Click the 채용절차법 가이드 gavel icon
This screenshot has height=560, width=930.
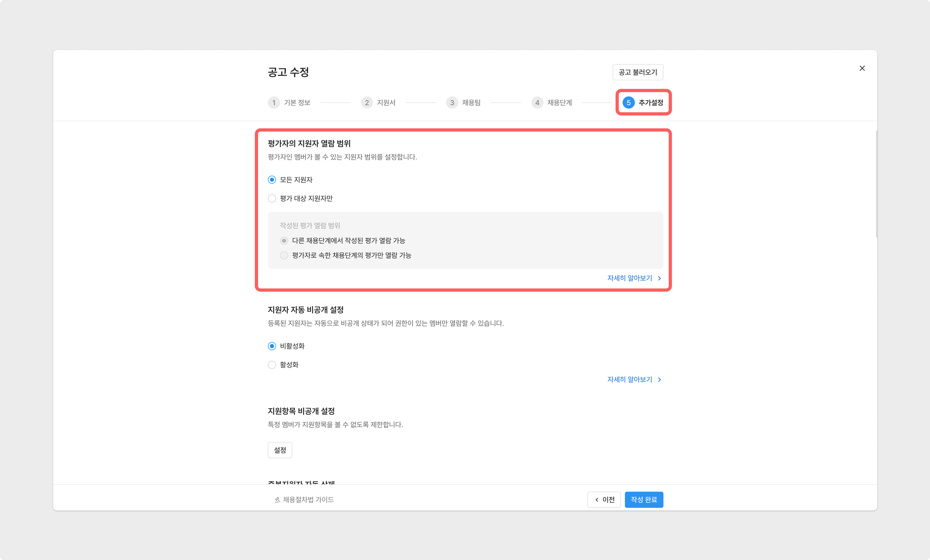[278, 500]
